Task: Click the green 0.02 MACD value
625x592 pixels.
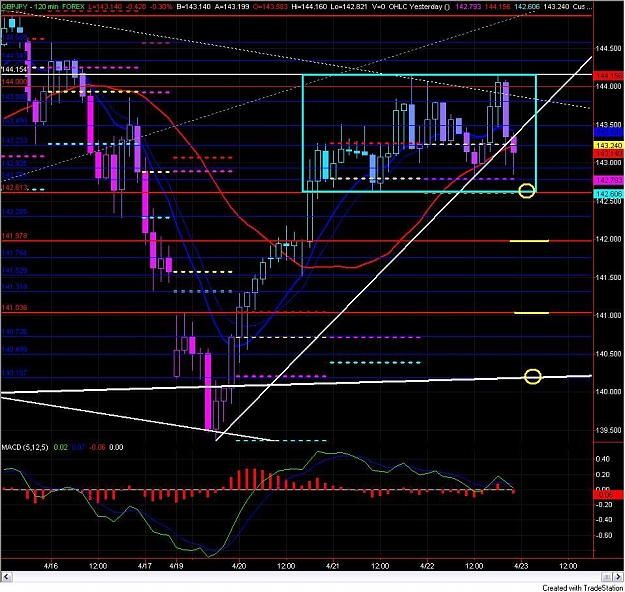Action: (61, 447)
